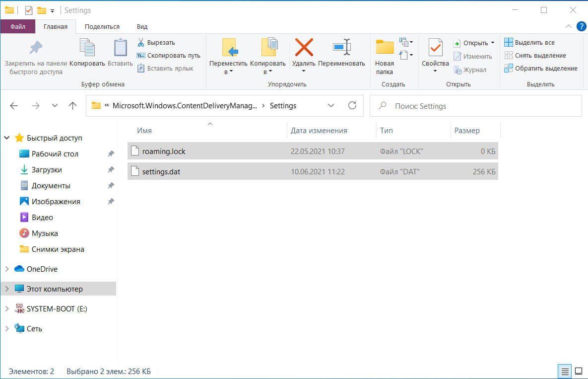Open recent locations dropdown
Screen dimensions: 588x379
coord(55,106)
